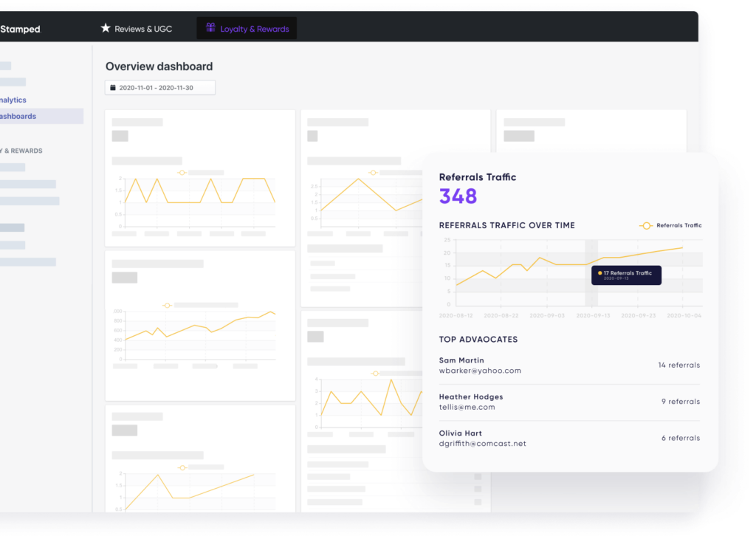Image resolution: width=756 pixels, height=539 pixels.
Task: Click the gift icon beside Loyalty & Rewards
Action: pyautogui.click(x=210, y=28)
